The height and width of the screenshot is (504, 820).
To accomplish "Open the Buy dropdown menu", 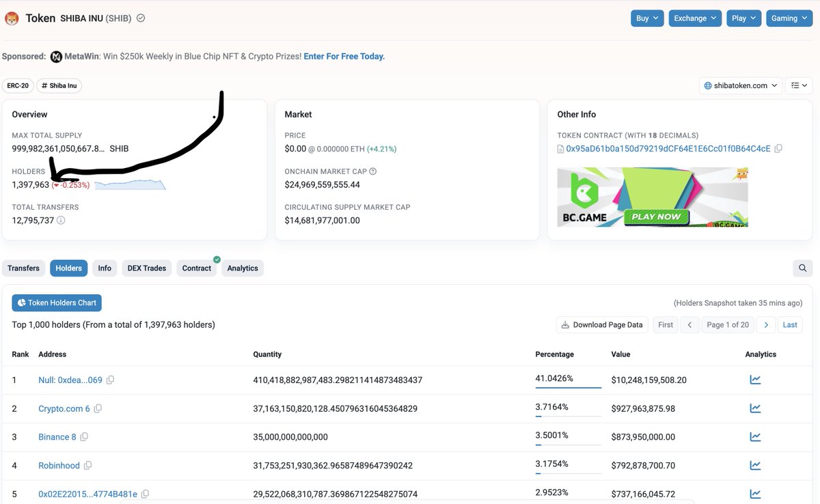I will coord(647,18).
